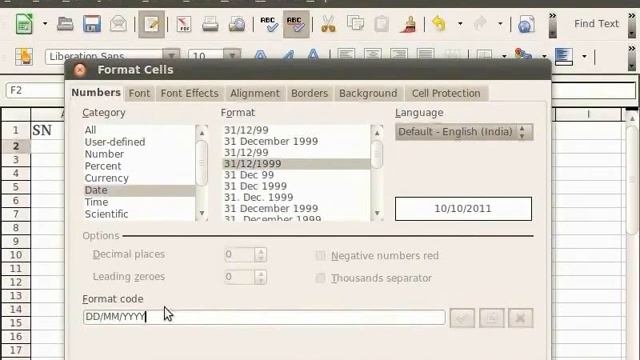Click the Hyperlink globe icon

point(526,24)
